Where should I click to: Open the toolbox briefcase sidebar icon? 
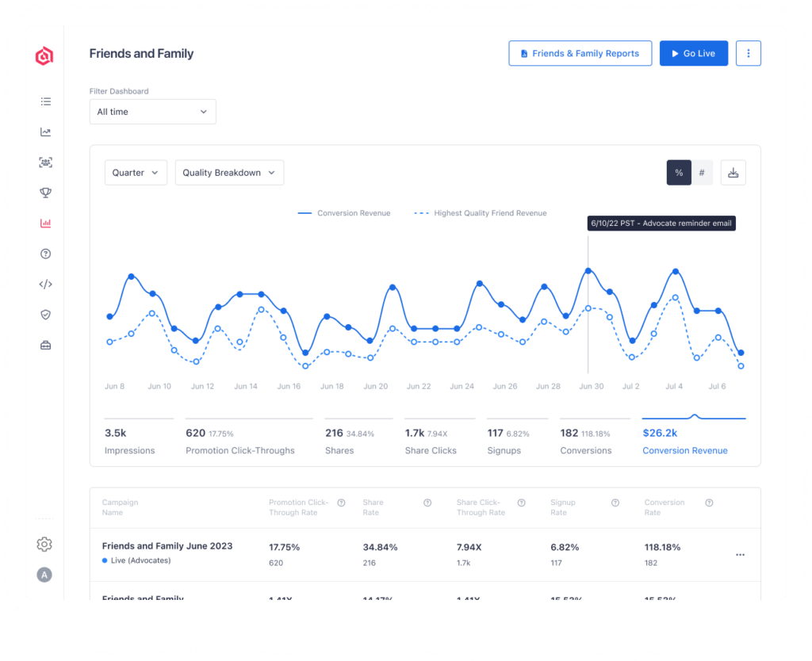[45, 346]
